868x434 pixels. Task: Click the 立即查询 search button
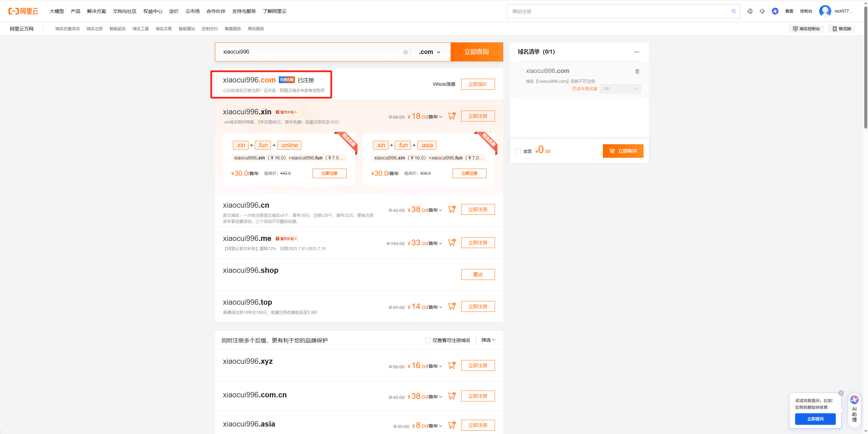point(476,52)
